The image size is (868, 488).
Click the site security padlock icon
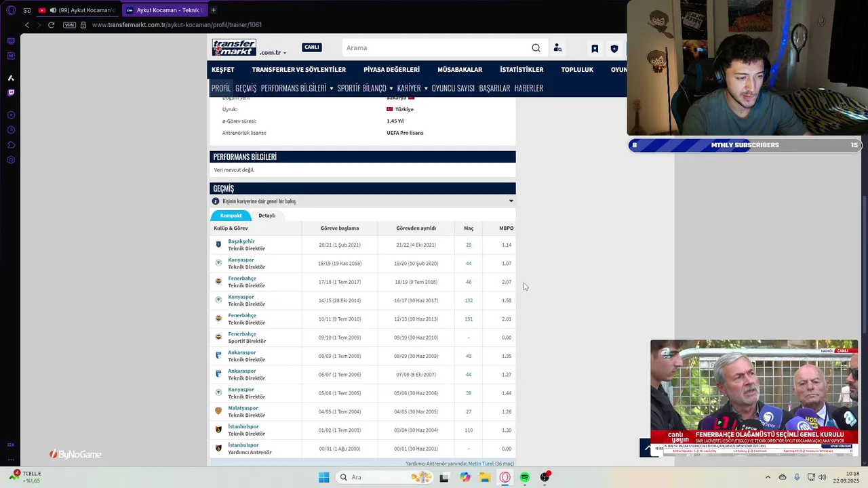[x=83, y=25]
